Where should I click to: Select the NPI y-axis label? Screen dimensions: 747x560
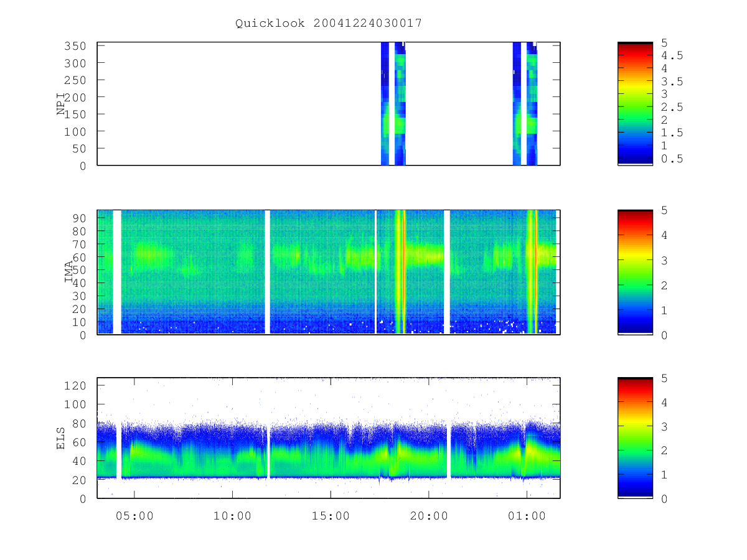pyautogui.click(x=61, y=104)
